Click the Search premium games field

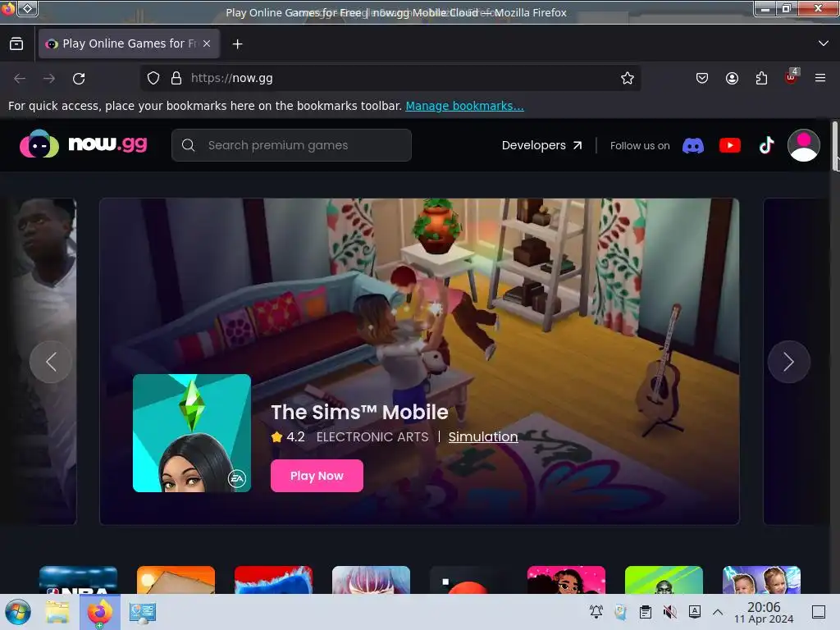point(291,145)
